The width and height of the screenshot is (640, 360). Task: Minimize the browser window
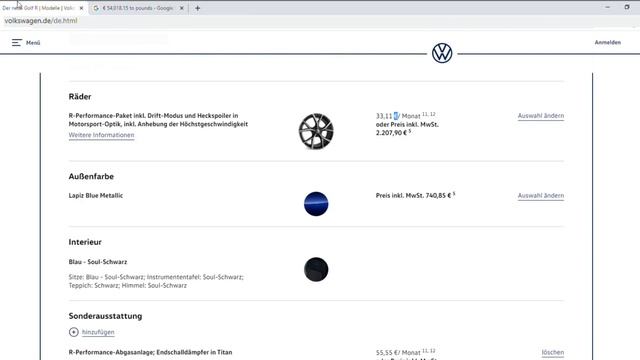click(607, 7)
